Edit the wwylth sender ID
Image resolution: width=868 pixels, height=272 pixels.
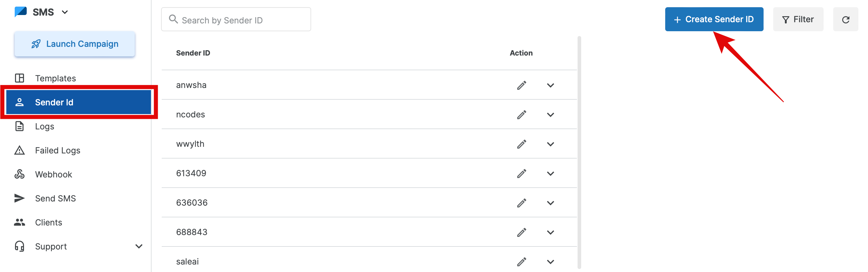(521, 144)
